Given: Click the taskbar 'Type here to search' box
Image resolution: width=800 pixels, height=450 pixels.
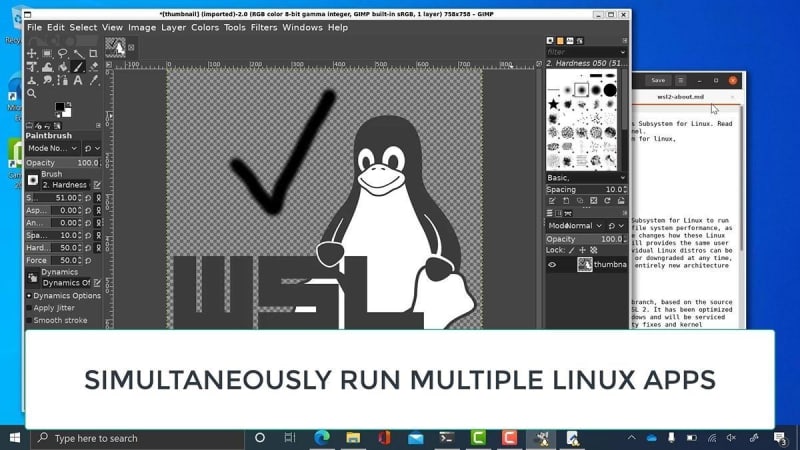Looking at the screenshot, I should pos(138,438).
